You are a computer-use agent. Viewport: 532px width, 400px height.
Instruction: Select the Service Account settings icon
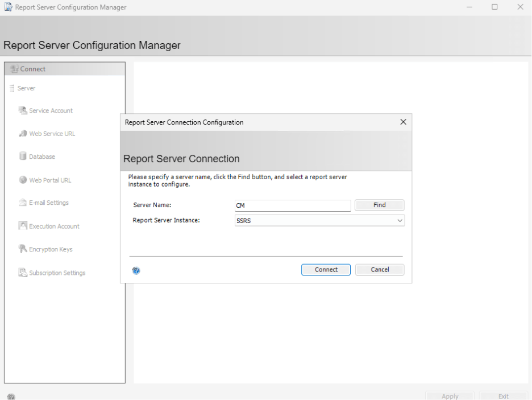coord(23,110)
